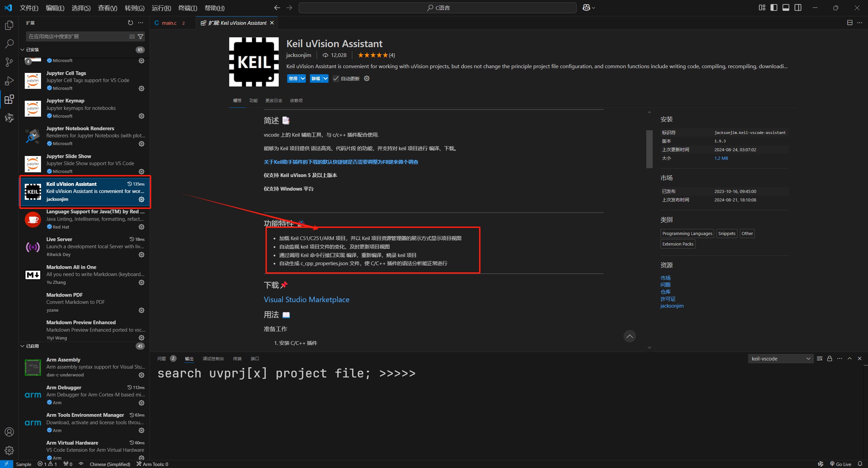Maximize the panel size chevron
The height and width of the screenshot is (468, 868).
850,358
